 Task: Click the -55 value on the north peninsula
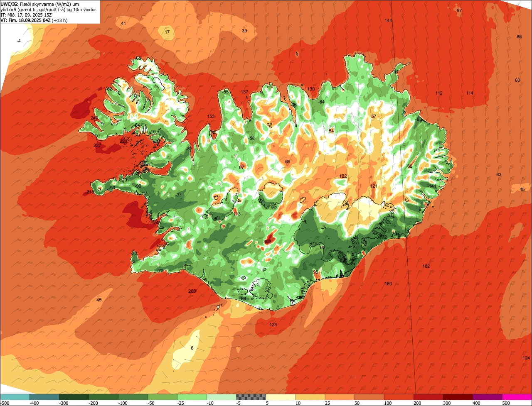click(x=225, y=92)
